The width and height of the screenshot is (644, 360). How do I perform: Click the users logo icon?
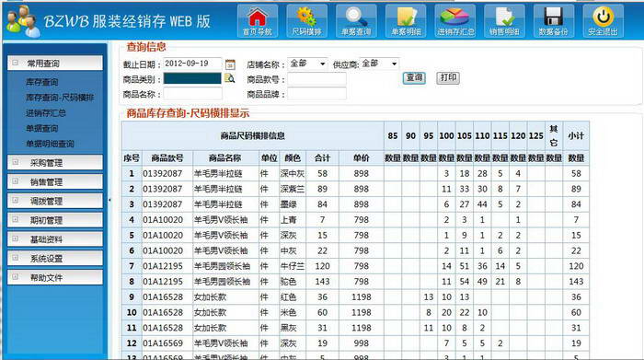22,21
